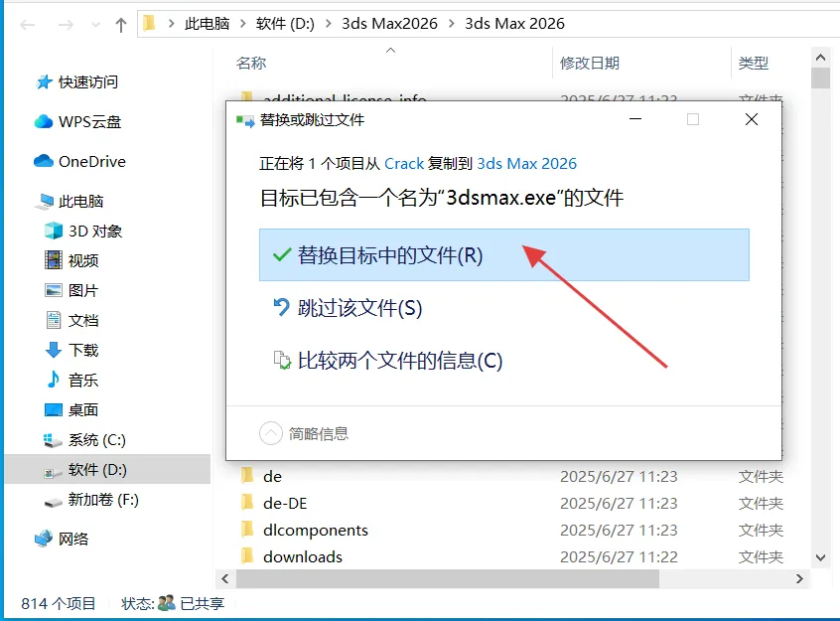Select the 新加卷 (F:) drive
The width and height of the screenshot is (840, 621).
(91, 500)
